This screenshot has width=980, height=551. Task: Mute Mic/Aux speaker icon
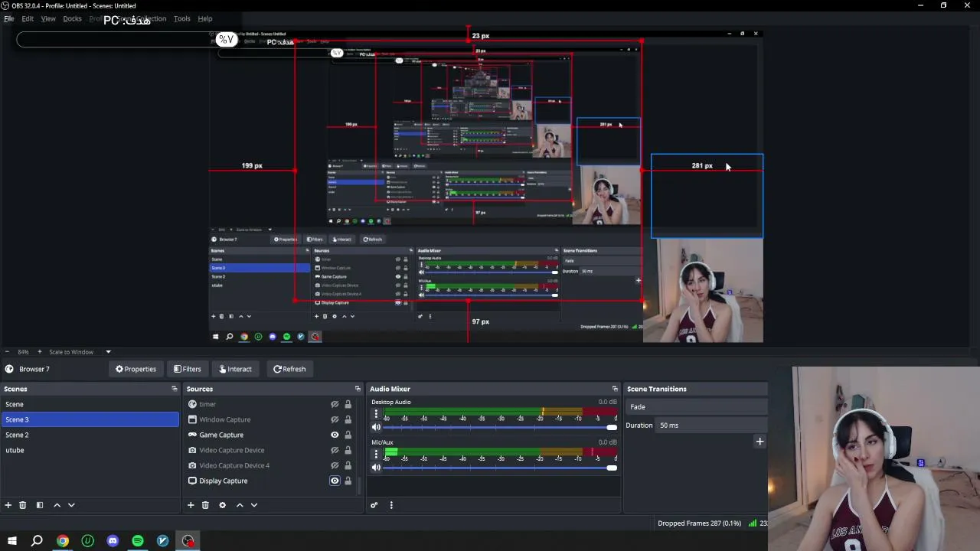click(x=376, y=468)
